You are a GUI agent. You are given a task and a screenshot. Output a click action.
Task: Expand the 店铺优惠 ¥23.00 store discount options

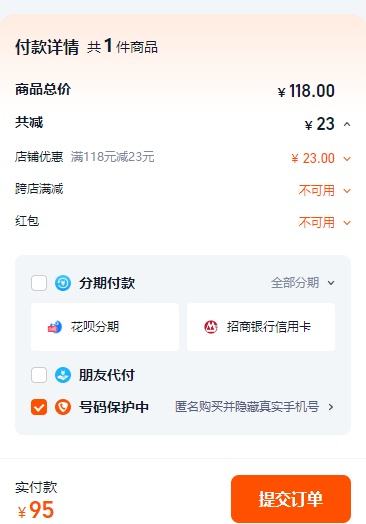(x=347, y=158)
